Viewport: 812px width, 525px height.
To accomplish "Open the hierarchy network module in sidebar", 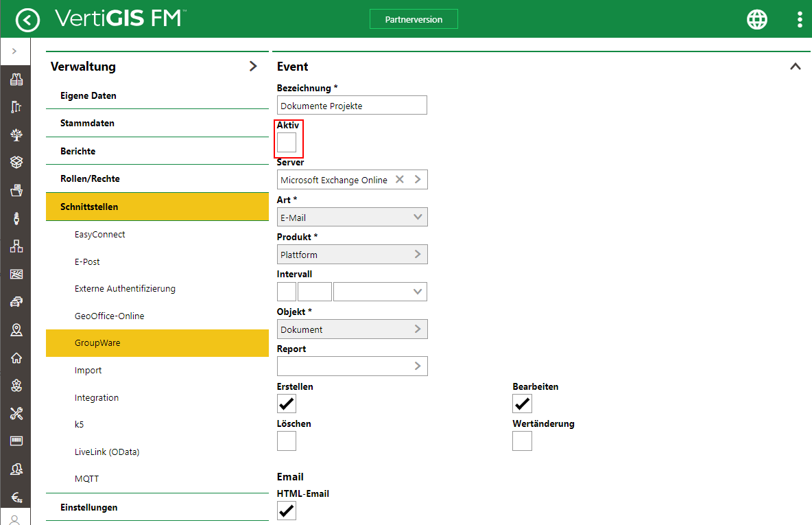I will click(16, 246).
